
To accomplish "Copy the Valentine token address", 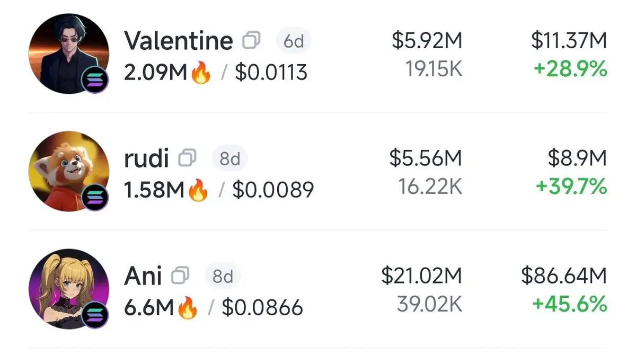I will tap(251, 40).
